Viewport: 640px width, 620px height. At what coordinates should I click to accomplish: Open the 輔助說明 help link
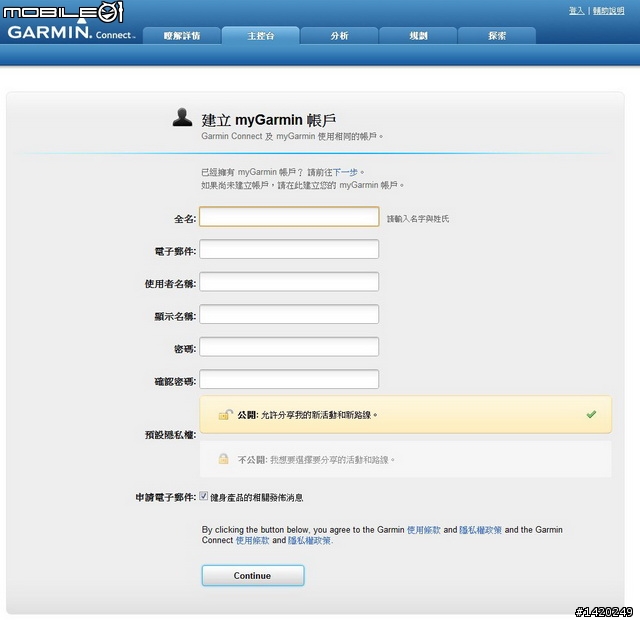[608, 11]
